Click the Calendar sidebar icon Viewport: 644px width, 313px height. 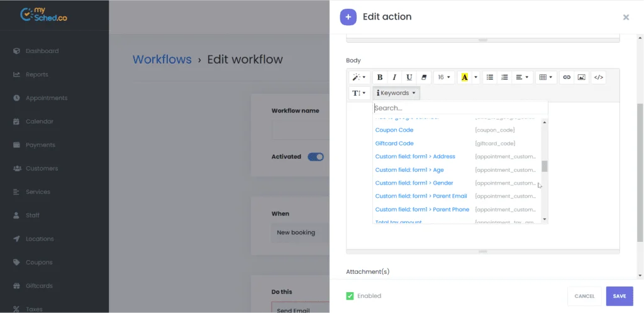[x=16, y=122]
